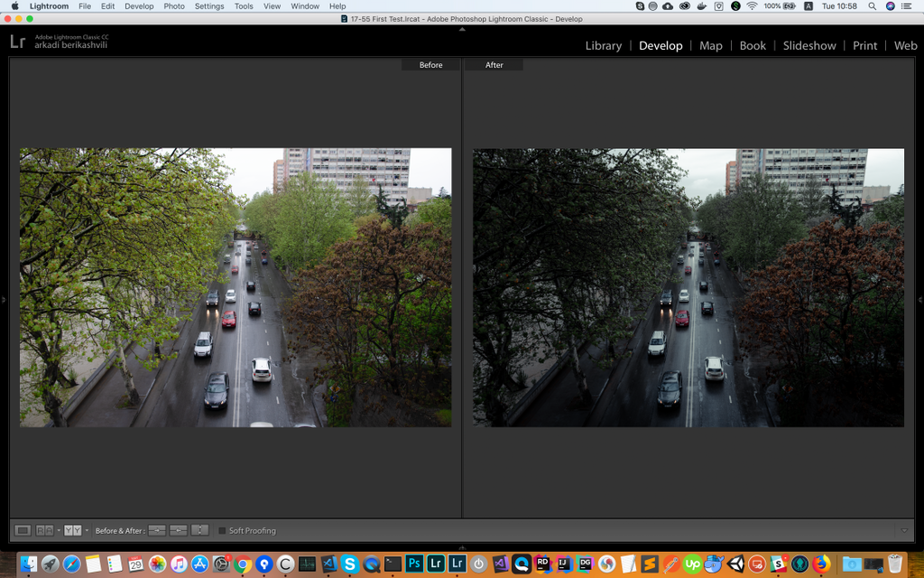924x578 pixels.
Task: Swap Before and After settings
Action: click(200, 530)
